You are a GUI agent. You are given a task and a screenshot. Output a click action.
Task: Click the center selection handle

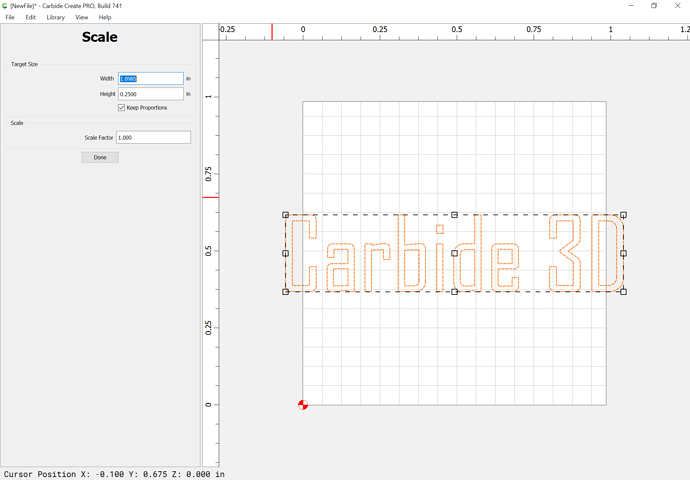[455, 253]
